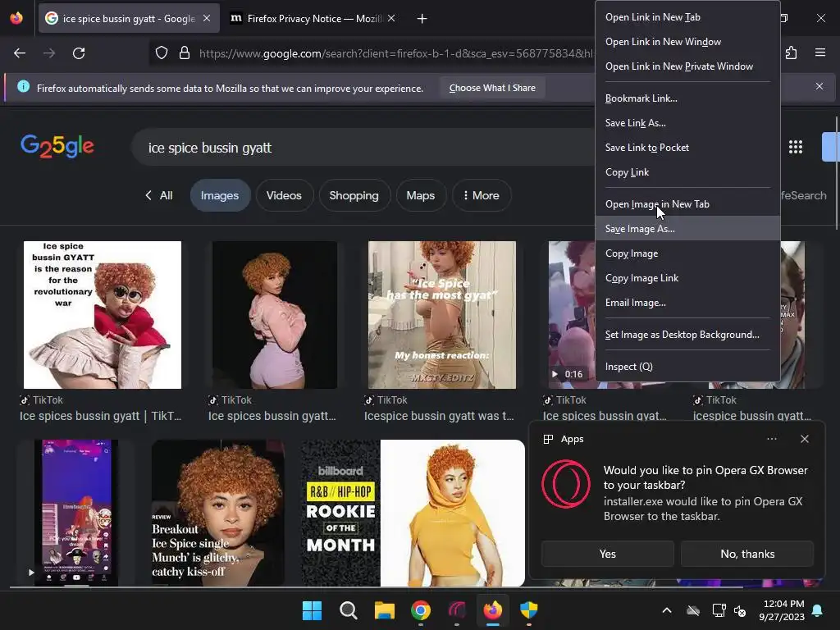Open 'Ice spices bussin gyatt | TikT...' link
Viewport: 840px width, 630px height.
tap(100, 416)
